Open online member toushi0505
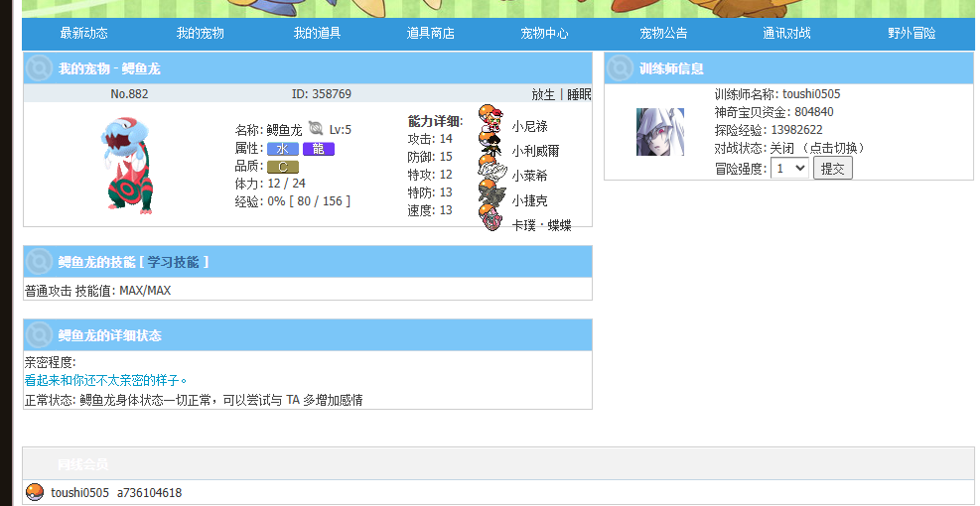Viewport: 980px width, 506px height. (80, 493)
